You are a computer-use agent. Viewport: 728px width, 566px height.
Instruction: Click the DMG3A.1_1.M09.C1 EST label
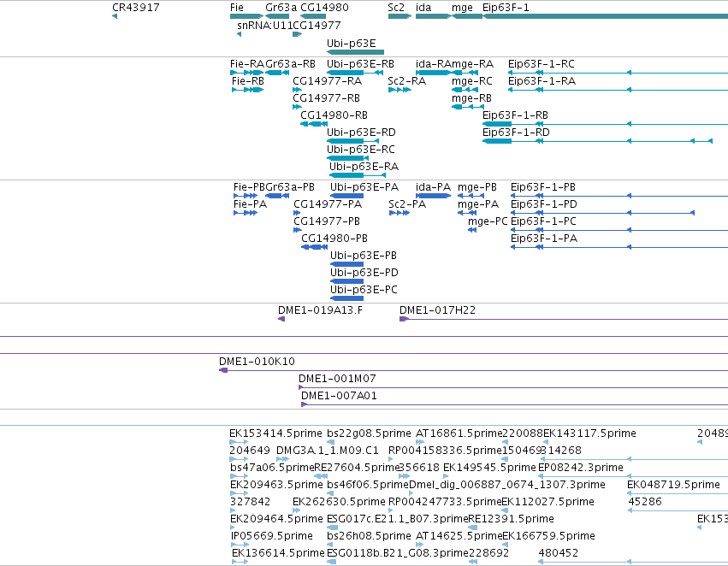(328, 451)
